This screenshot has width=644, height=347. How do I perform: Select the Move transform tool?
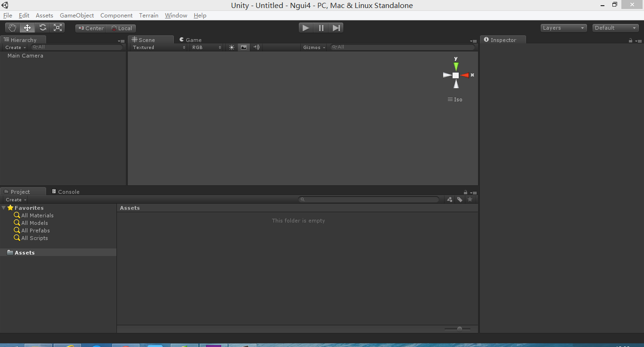27,28
